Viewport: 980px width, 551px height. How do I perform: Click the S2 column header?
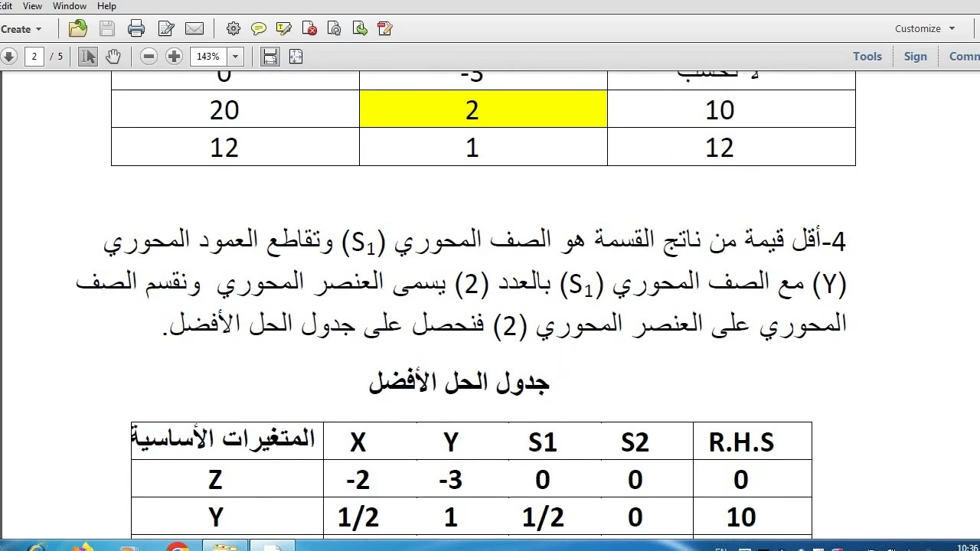[x=635, y=442]
